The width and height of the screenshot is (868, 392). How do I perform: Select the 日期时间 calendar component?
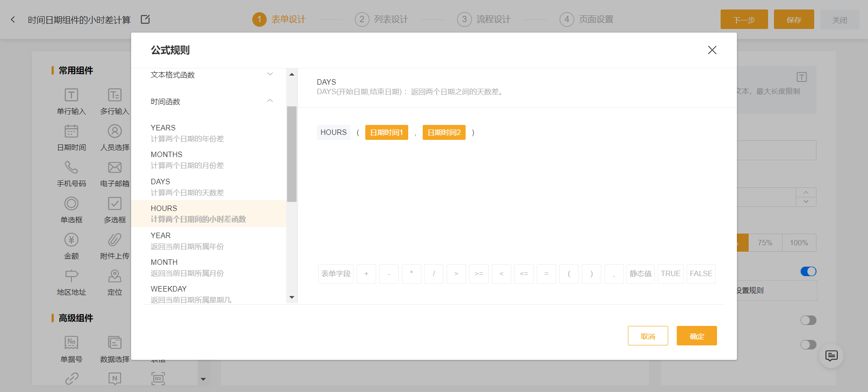71,131
